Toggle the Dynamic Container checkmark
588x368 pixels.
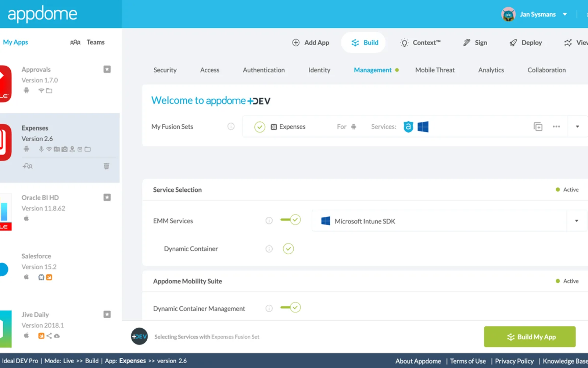(x=288, y=249)
